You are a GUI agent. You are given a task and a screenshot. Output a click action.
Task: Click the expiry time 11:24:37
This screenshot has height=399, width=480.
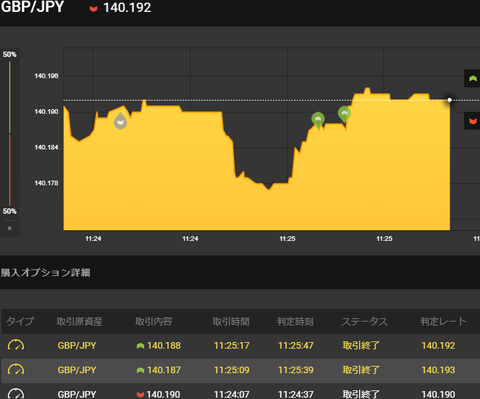[x=296, y=394]
